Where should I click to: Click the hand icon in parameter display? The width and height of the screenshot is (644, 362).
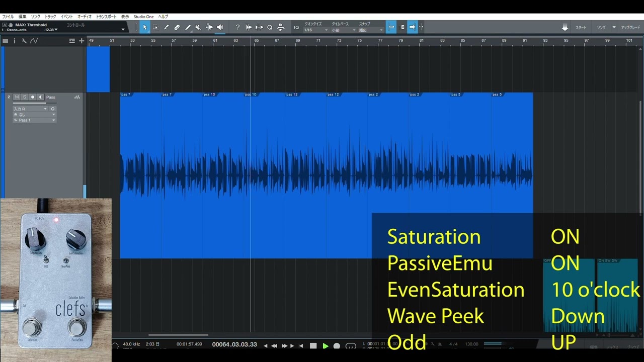[x=10, y=25]
